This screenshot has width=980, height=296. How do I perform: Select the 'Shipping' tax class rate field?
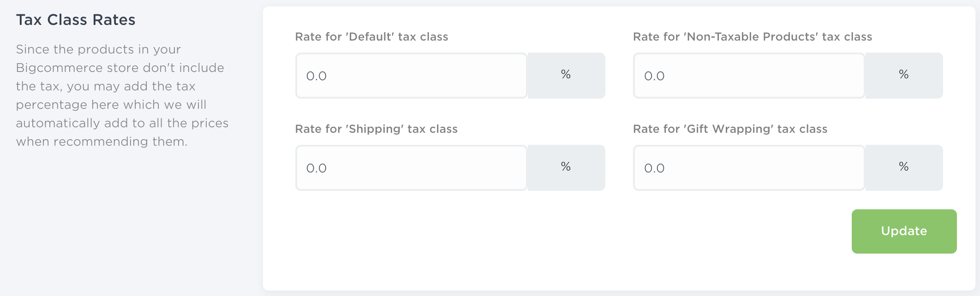[411, 168]
